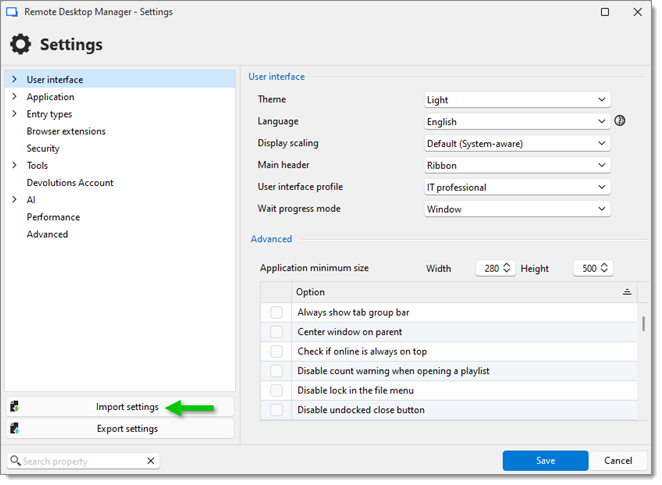Check Disable lock in the file menu
This screenshot has height=485, width=662.
click(x=276, y=391)
